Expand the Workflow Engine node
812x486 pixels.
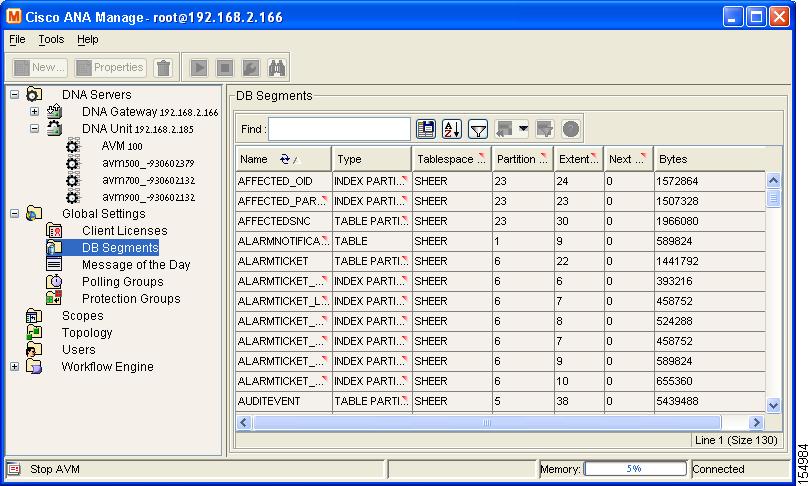14,367
